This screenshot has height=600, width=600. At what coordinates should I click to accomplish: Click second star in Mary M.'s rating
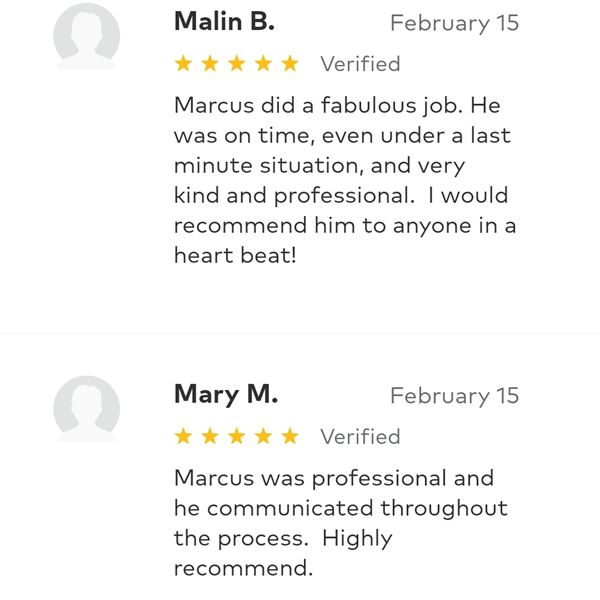pyautogui.click(x=210, y=437)
